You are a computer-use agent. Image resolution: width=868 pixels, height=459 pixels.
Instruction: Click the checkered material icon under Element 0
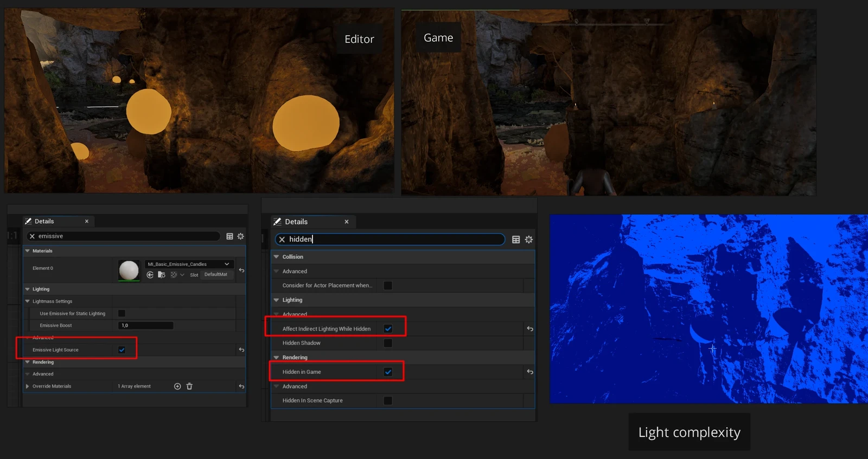click(x=174, y=275)
